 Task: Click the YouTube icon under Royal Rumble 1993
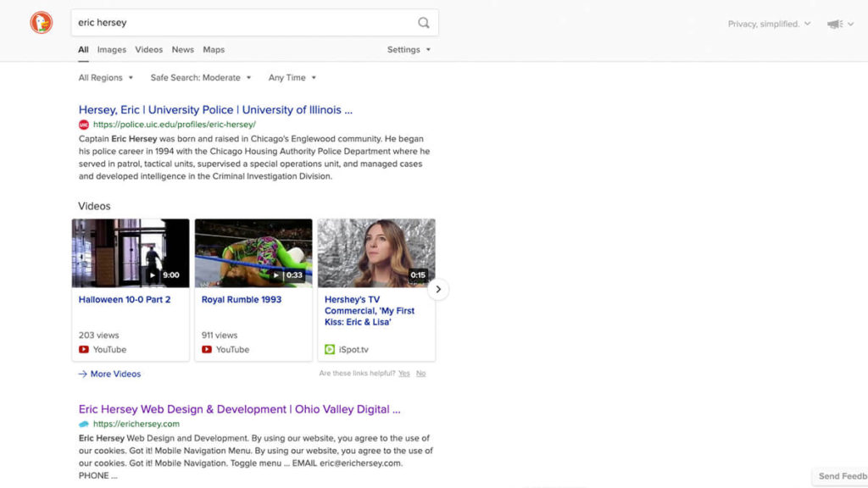207,349
